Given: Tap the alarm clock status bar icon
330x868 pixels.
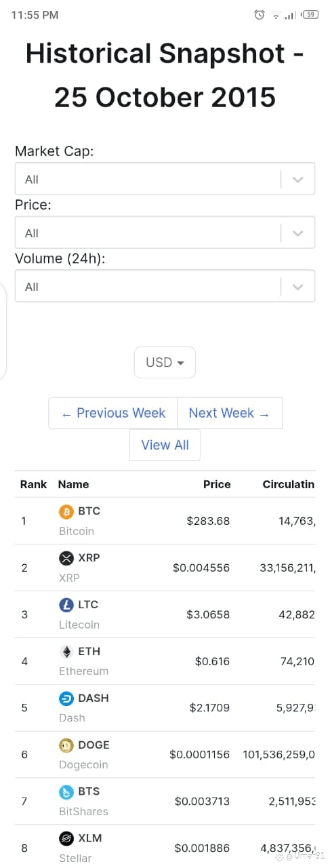Looking at the screenshot, I should pyautogui.click(x=260, y=14).
